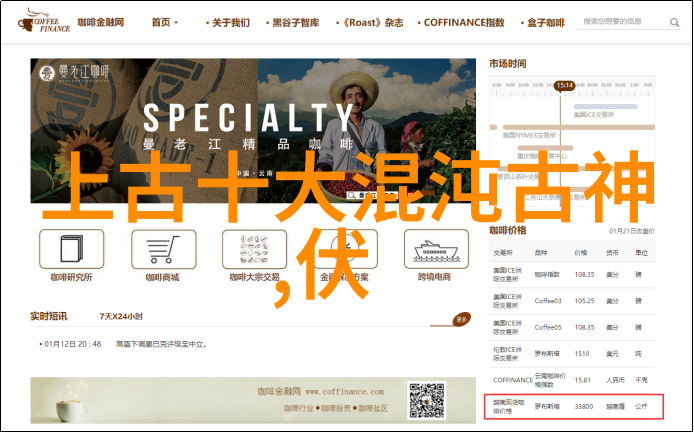Click the 01月12日 20:48 news timestamp
Image resolution: width=694 pixels, height=433 pixels.
[x=73, y=344]
